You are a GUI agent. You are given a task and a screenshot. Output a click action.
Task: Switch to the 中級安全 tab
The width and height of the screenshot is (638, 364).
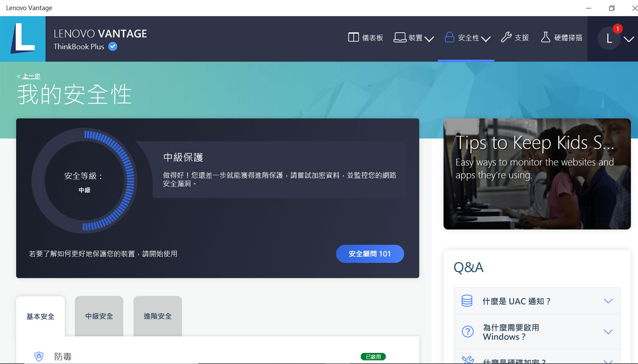pos(99,316)
